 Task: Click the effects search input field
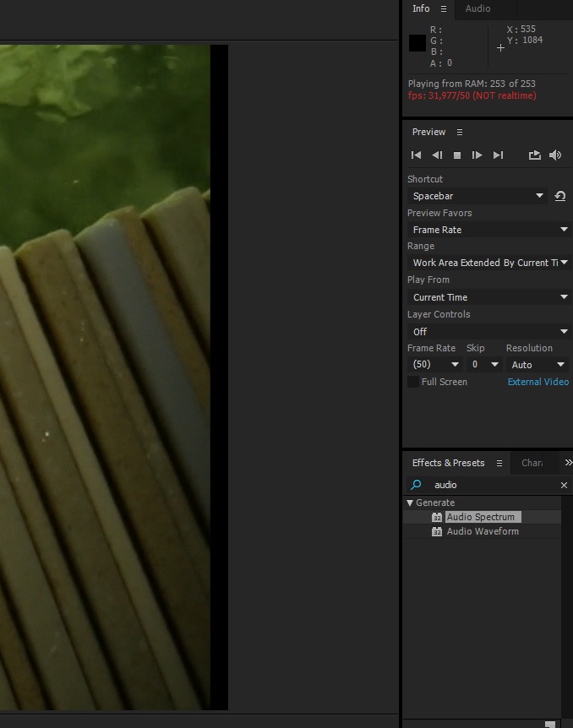[x=490, y=485]
